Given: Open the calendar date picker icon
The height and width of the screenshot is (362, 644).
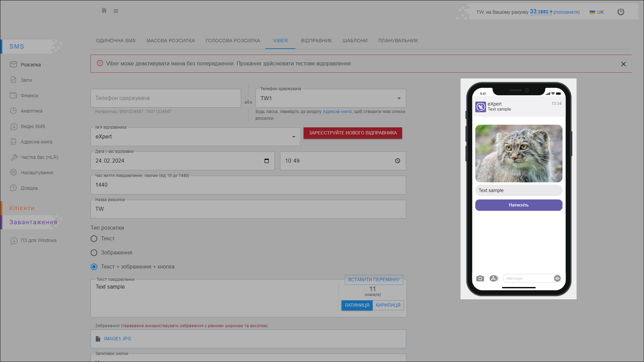Looking at the screenshot, I should [267, 161].
